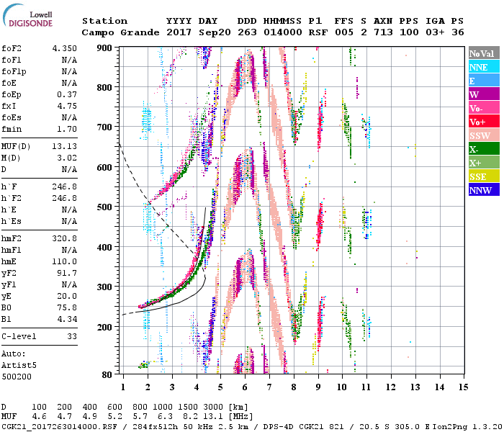Click the hmE value 110.0

coord(65,261)
